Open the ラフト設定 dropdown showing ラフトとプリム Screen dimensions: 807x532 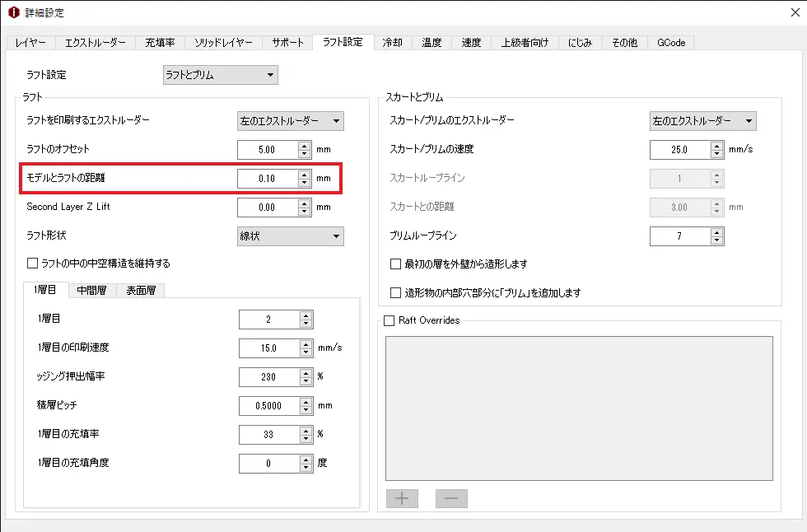(220, 75)
